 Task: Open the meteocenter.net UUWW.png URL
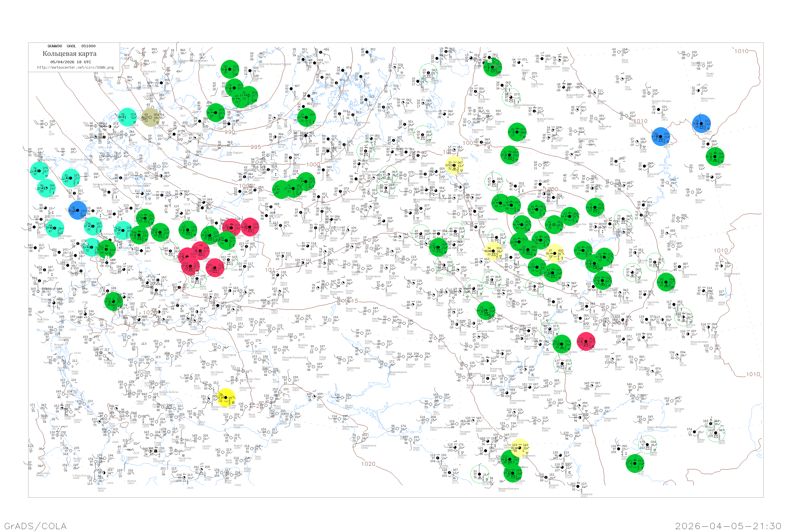[75, 67]
